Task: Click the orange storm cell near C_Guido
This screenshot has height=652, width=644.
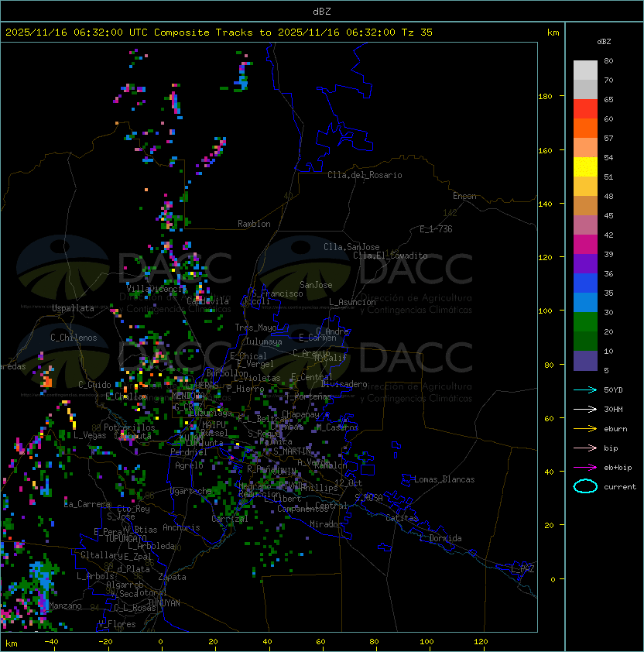Action: pyautogui.click(x=46, y=380)
